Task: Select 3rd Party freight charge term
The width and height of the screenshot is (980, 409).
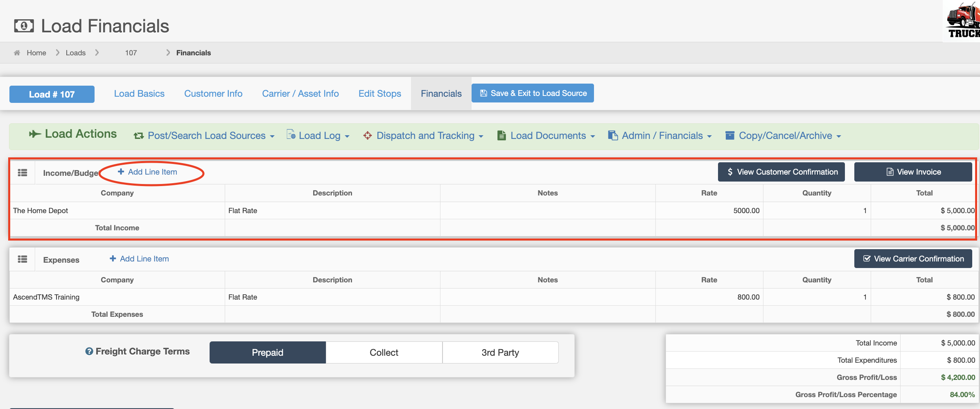Action: pos(500,352)
